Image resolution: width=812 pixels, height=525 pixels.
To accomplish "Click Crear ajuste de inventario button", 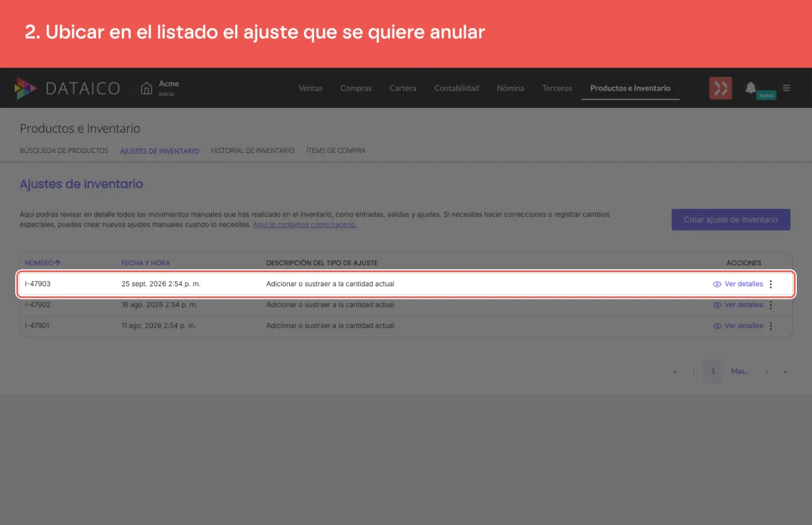I will (731, 220).
